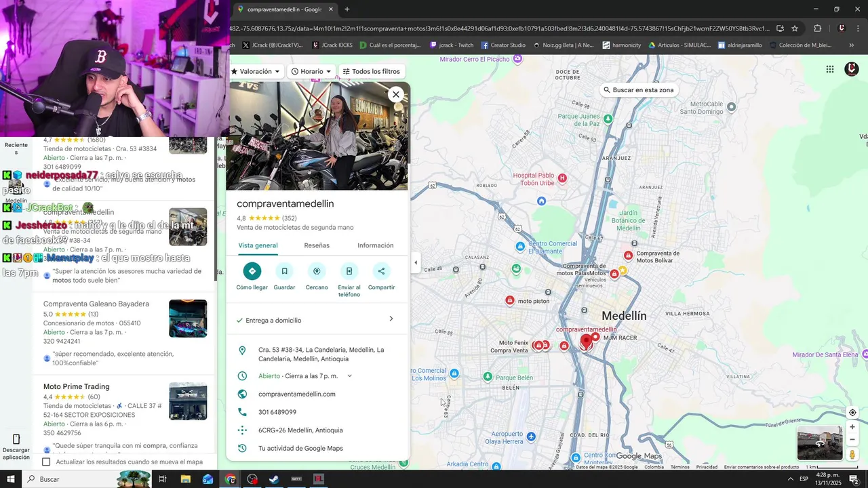Switch to the Vista general tab

click(258, 245)
